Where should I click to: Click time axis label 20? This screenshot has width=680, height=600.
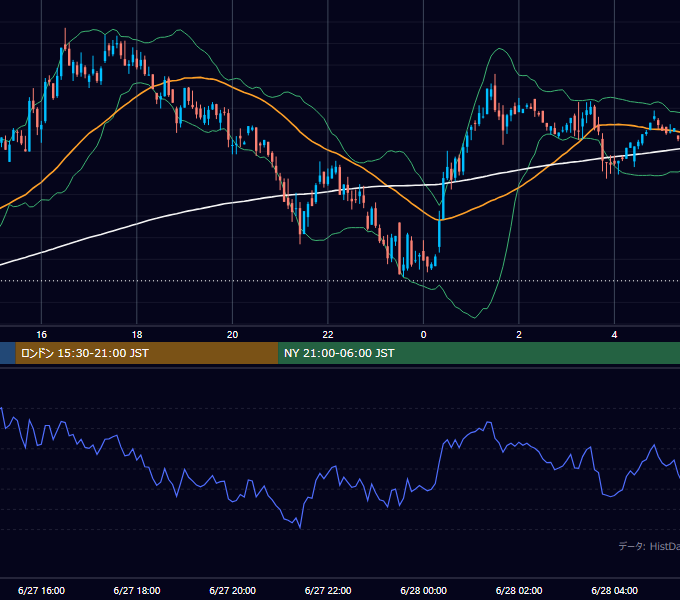pyautogui.click(x=232, y=335)
